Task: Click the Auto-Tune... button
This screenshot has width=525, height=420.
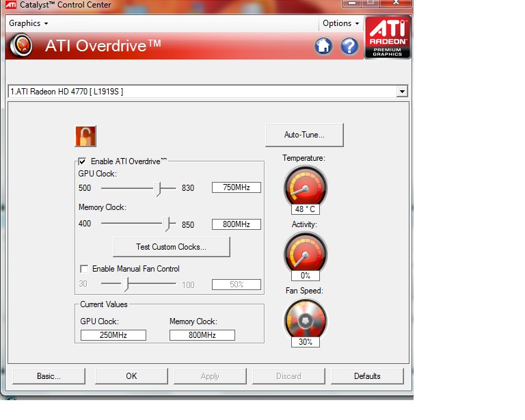Action: coord(304,135)
